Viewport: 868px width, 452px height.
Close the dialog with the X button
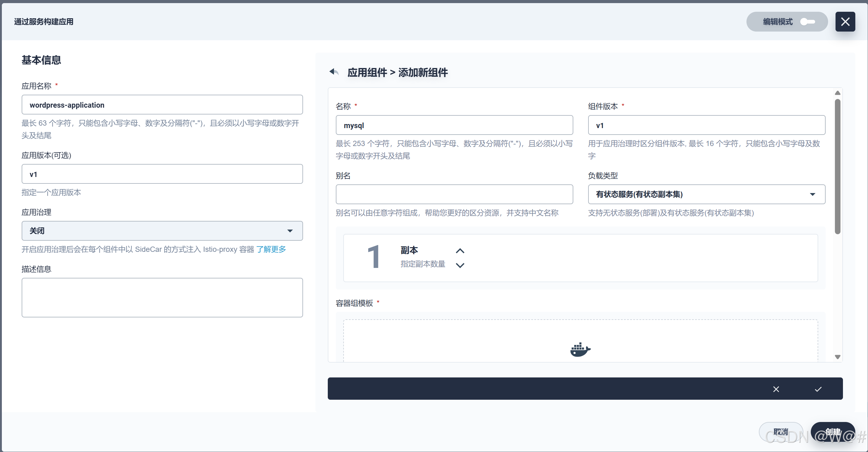point(845,22)
